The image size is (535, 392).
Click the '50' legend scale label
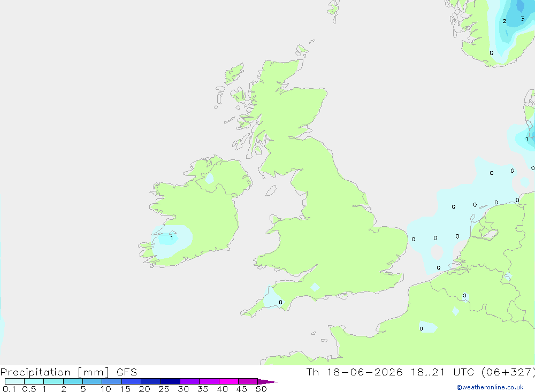click(x=261, y=389)
